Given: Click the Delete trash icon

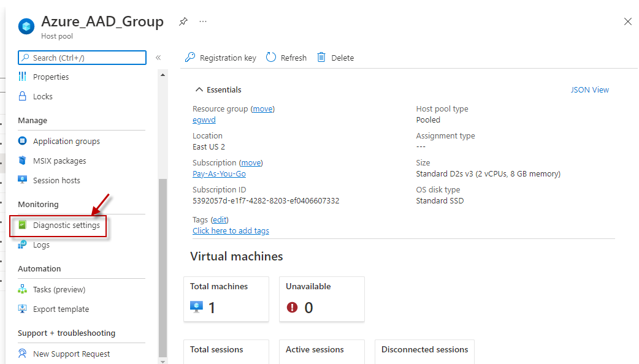Looking at the screenshot, I should [x=321, y=58].
